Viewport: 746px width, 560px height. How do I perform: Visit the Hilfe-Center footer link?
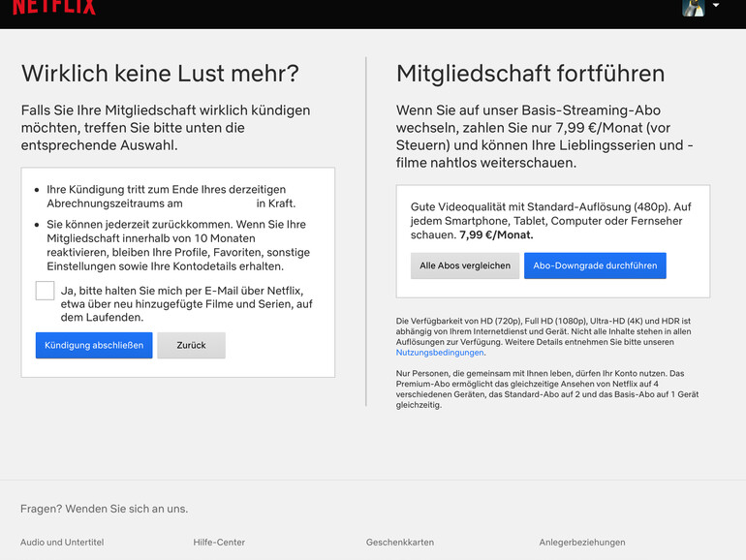click(x=219, y=542)
